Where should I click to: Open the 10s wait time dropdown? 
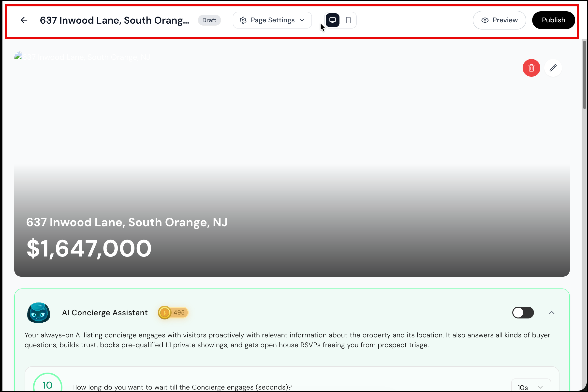(531, 387)
